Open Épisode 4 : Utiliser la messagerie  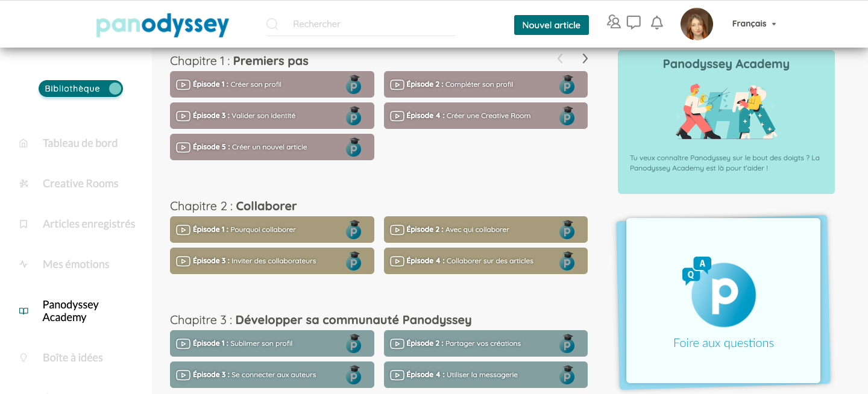486,375
